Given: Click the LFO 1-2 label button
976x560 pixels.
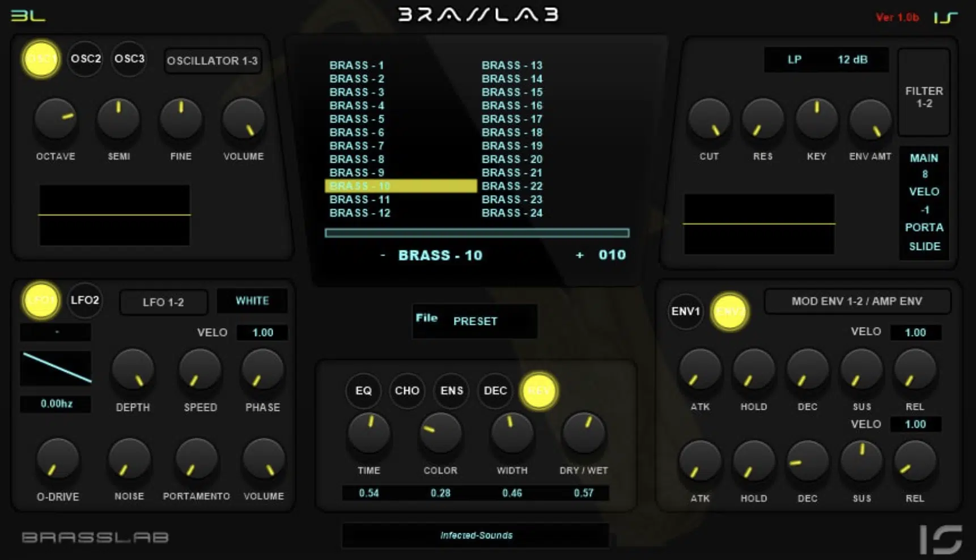Looking at the screenshot, I should (x=163, y=302).
